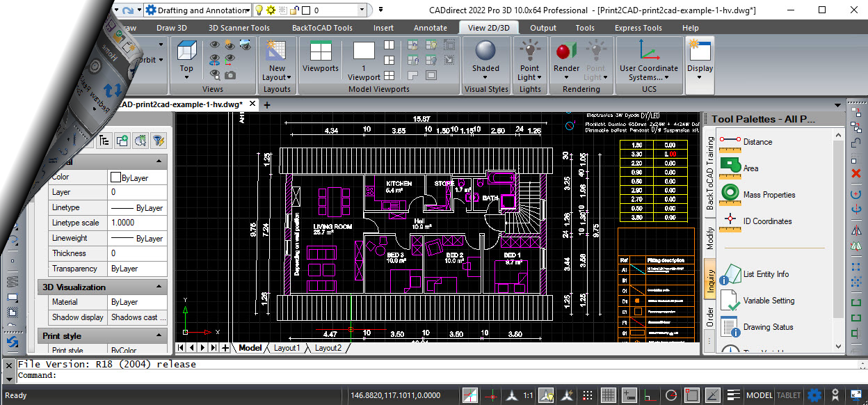
Task: Switch to the Output ribbon tab
Action: point(543,28)
